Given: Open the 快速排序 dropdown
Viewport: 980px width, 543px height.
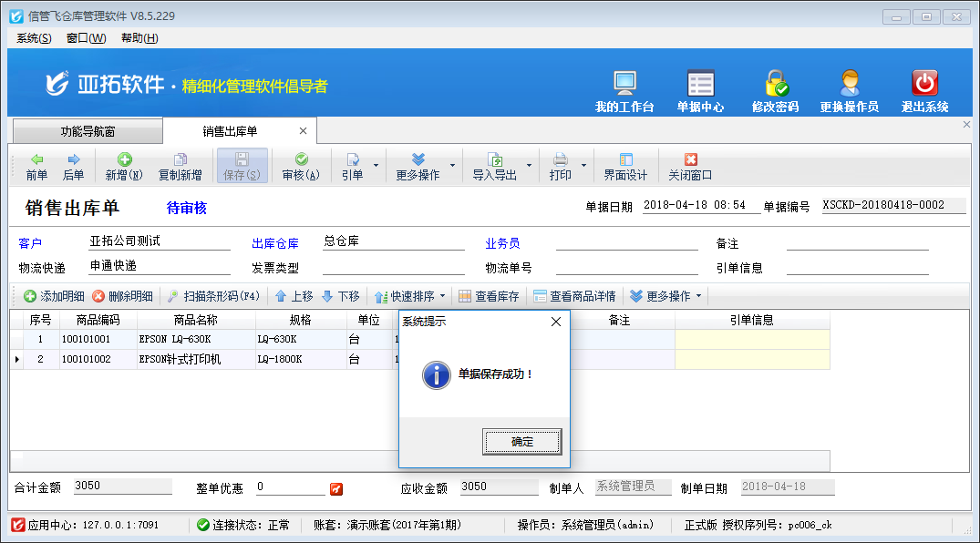Looking at the screenshot, I should pyautogui.click(x=410, y=296).
